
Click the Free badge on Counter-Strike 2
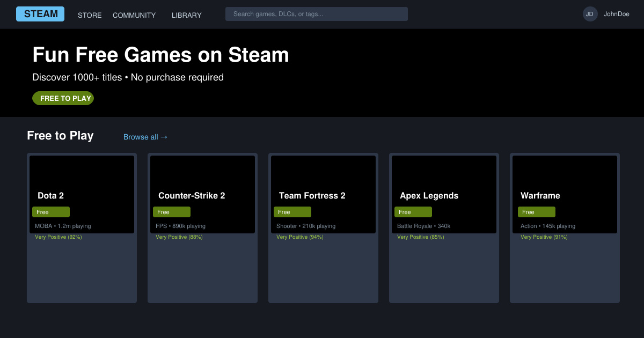click(x=172, y=212)
